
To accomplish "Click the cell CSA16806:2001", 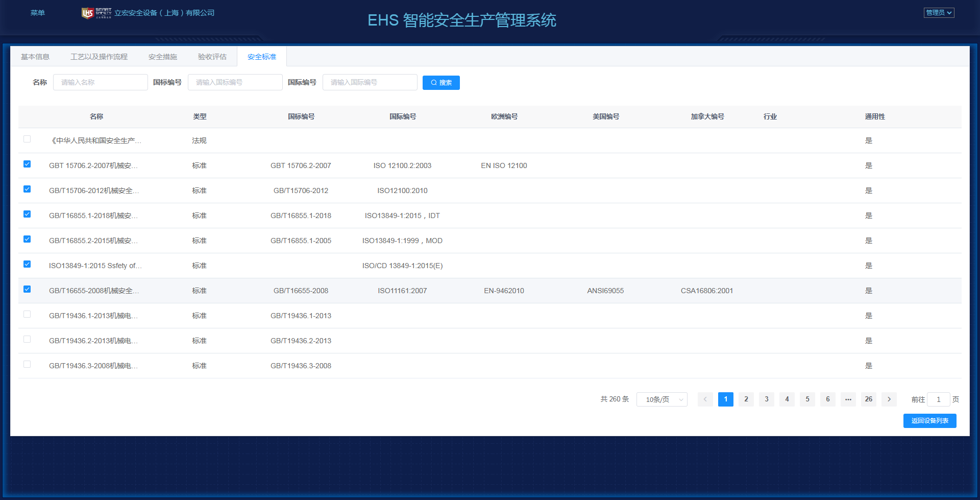I will (x=707, y=291).
